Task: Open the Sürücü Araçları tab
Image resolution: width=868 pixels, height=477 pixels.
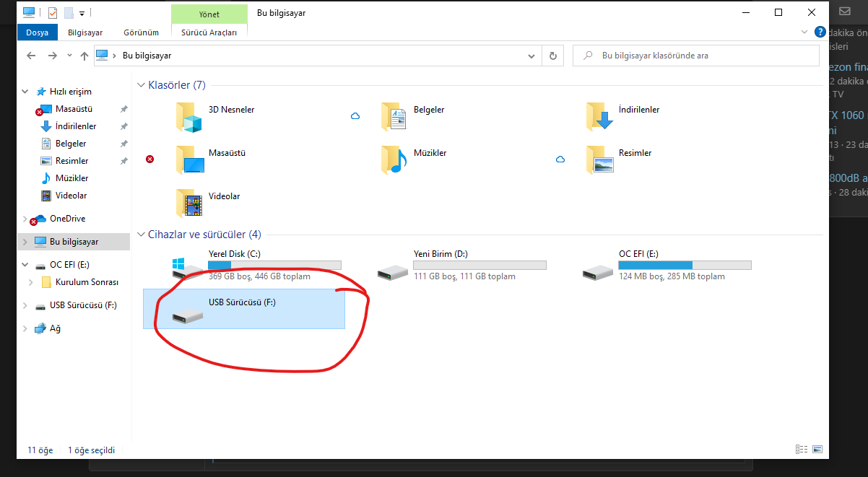Action: click(x=209, y=32)
